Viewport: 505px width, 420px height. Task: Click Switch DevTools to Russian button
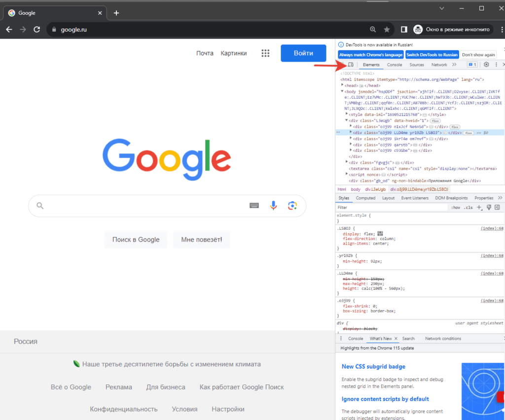click(432, 55)
